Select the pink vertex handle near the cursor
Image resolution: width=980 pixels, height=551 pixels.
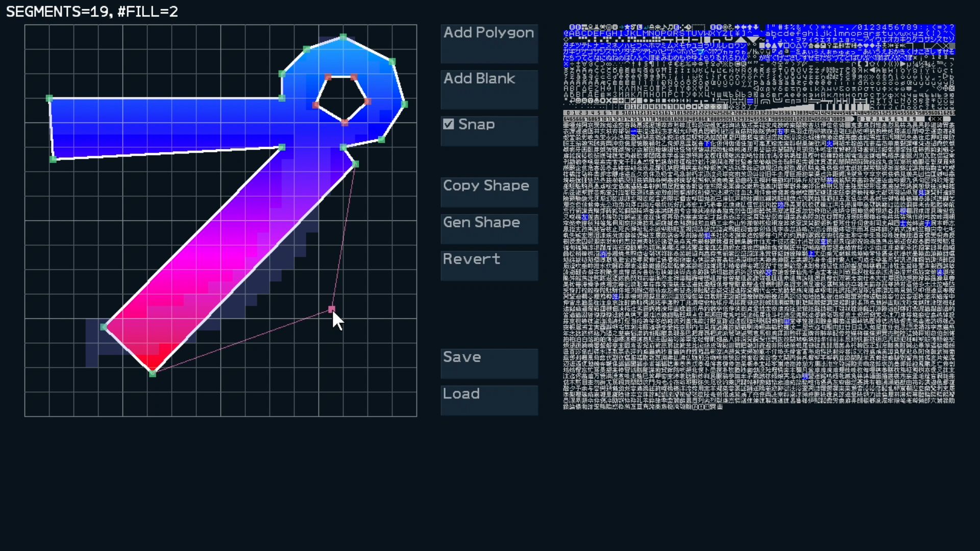(x=331, y=309)
